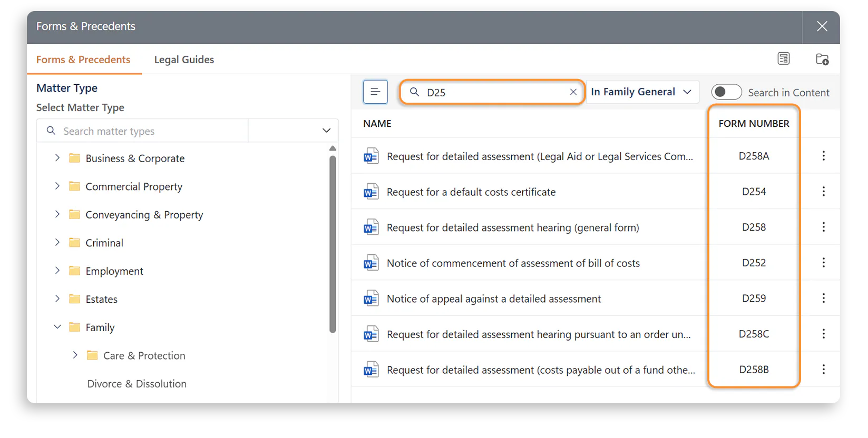Click Word icon for Notice of appeal

coord(371,298)
